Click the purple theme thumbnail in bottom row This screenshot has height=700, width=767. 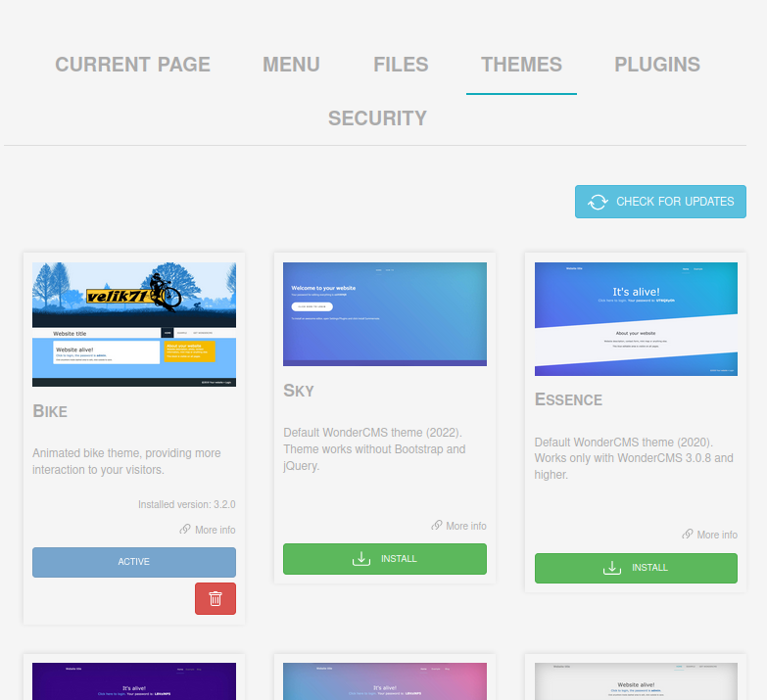tap(134, 681)
